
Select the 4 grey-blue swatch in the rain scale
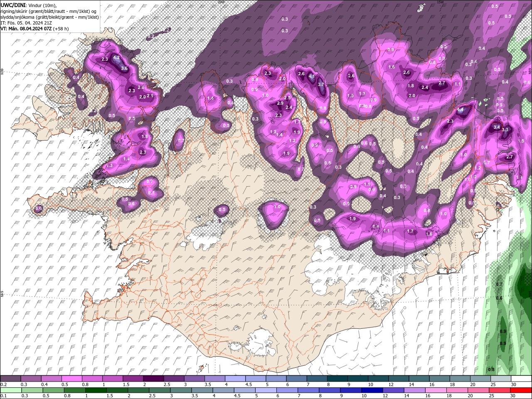click(223, 390)
